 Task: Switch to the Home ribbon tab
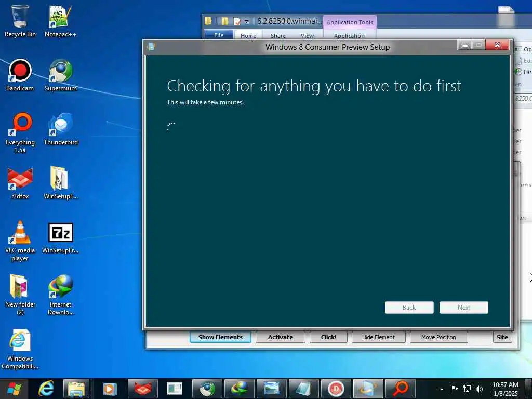pyautogui.click(x=248, y=36)
